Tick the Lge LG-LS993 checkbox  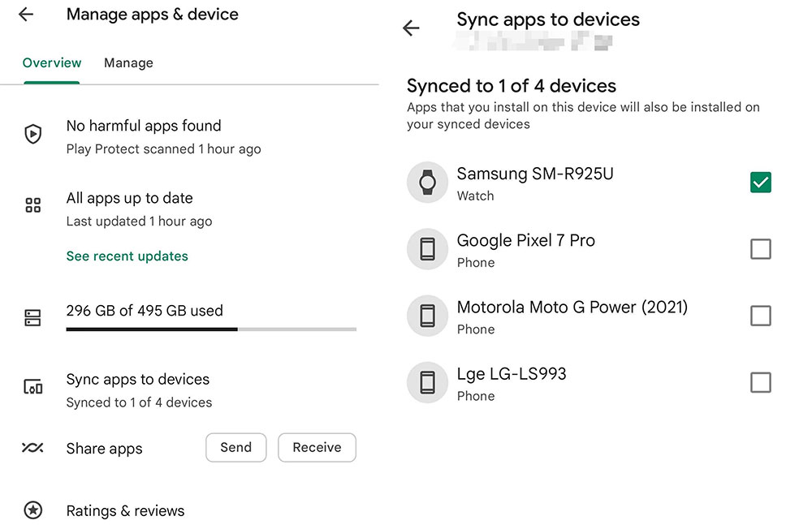tap(760, 382)
